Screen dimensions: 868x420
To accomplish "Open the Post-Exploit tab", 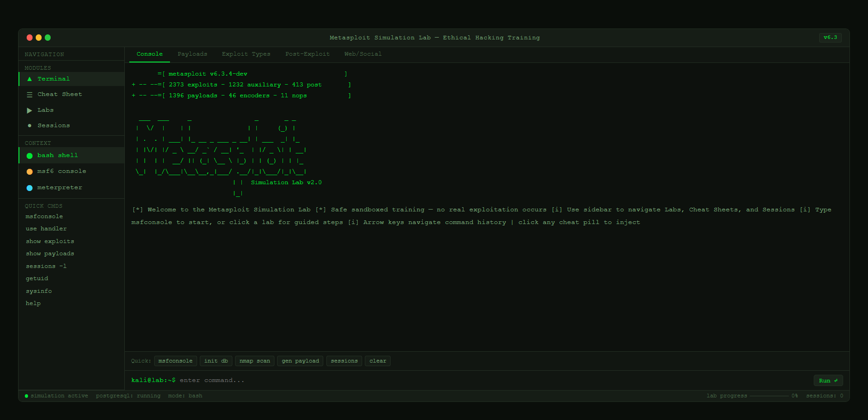I will (x=307, y=54).
